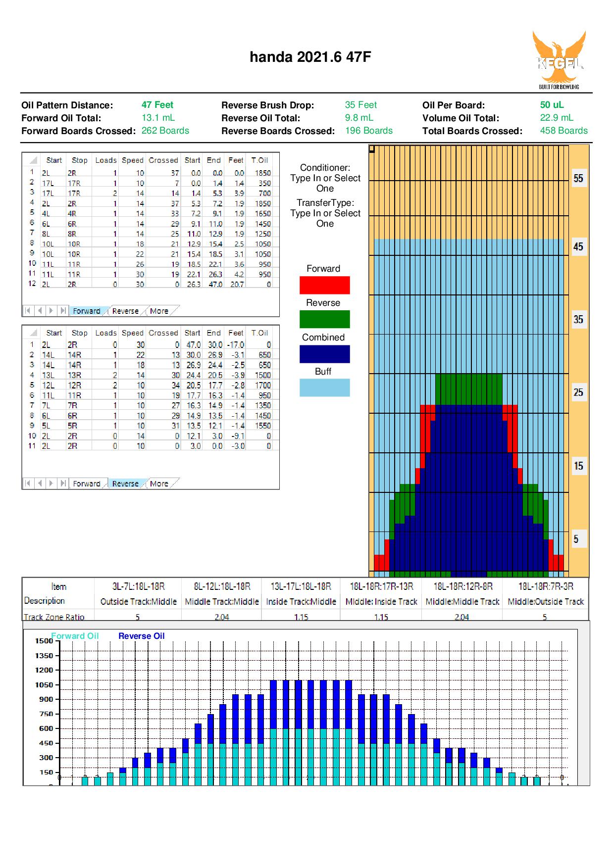Click last-sheet arrow in the Forward table navigator
Image resolution: width=614 pixels, height=868 pixels.
pyautogui.click(x=63, y=311)
